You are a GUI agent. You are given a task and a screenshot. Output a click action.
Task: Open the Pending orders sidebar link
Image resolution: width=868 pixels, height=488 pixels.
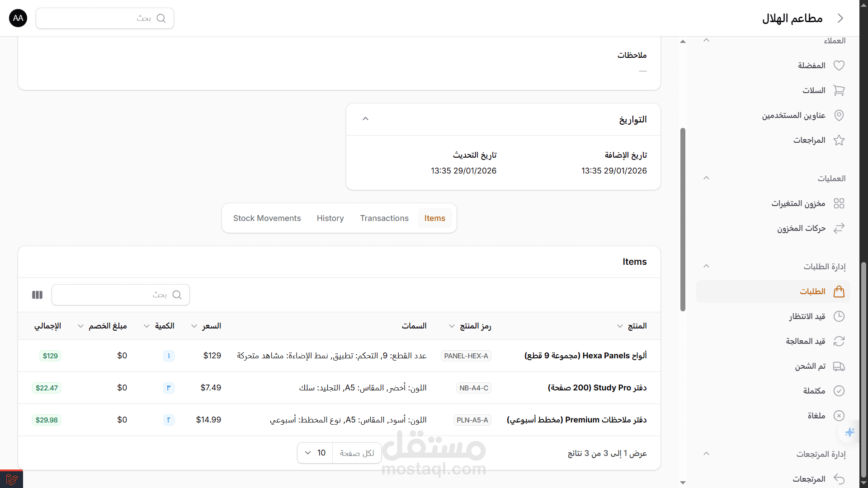(x=807, y=316)
